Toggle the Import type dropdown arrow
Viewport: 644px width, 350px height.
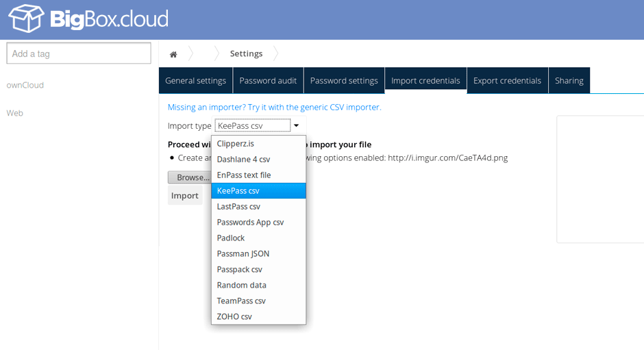coord(296,125)
